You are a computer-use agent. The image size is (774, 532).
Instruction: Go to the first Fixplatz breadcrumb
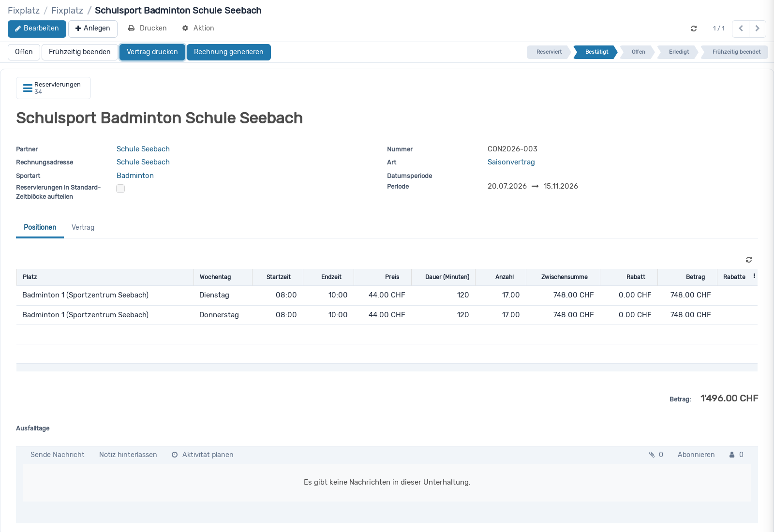[24, 11]
